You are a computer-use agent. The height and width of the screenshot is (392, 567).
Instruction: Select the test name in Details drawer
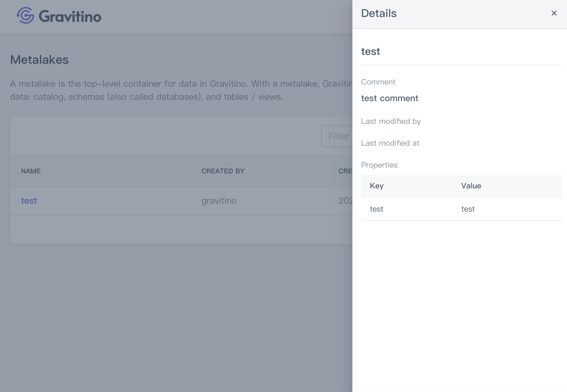tap(370, 51)
